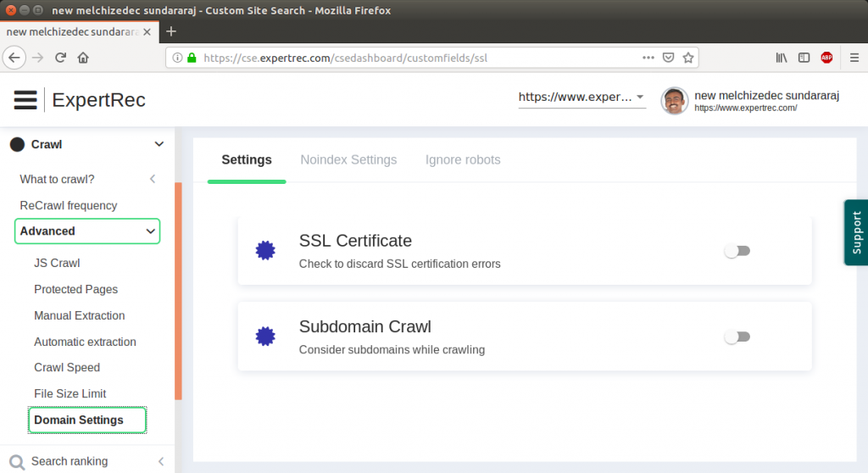Open the ExpertRec hamburger menu
Image resolution: width=868 pixels, height=473 pixels.
coord(25,100)
